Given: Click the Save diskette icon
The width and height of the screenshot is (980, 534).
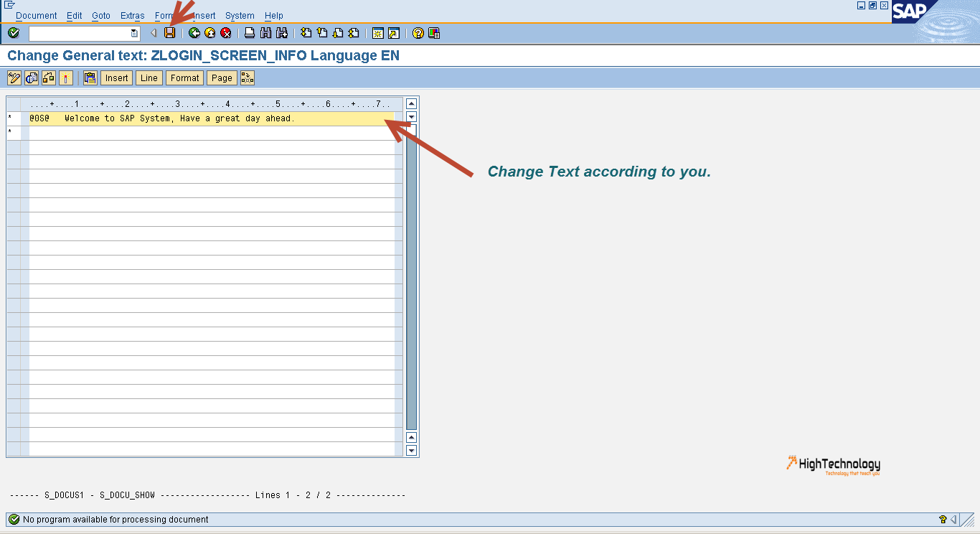Looking at the screenshot, I should 170,33.
